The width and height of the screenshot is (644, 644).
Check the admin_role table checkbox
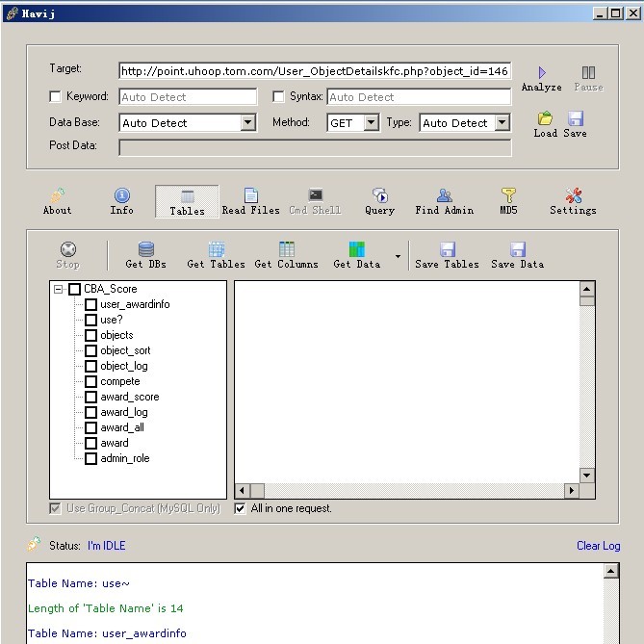pos(90,459)
